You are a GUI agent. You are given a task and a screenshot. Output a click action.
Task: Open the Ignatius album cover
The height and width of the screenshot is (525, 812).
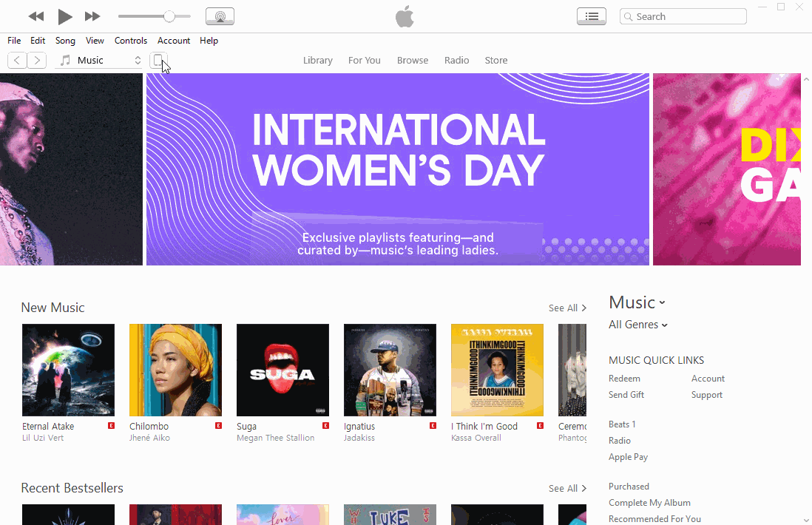390,370
